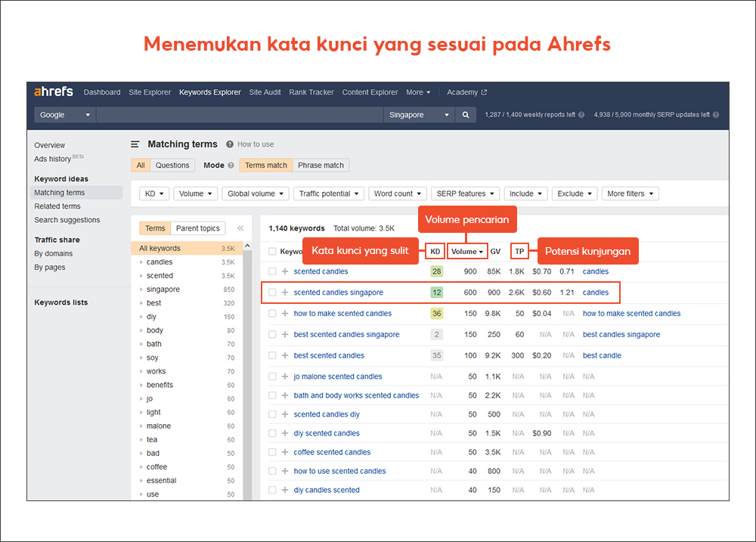
Task: Open the More filters dropdown
Action: [x=631, y=194]
